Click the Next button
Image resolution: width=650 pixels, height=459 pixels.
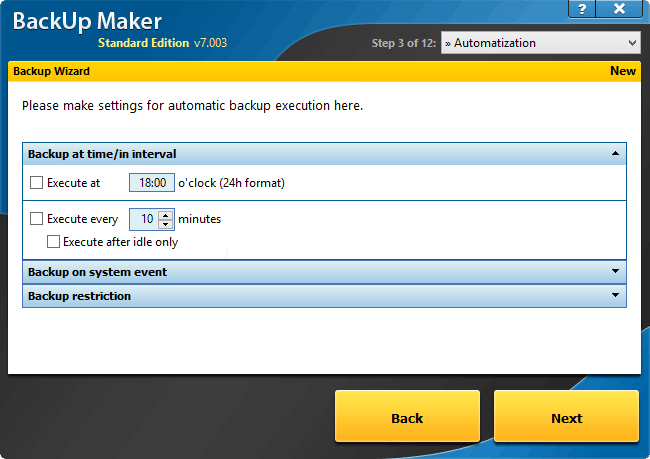coord(566,416)
